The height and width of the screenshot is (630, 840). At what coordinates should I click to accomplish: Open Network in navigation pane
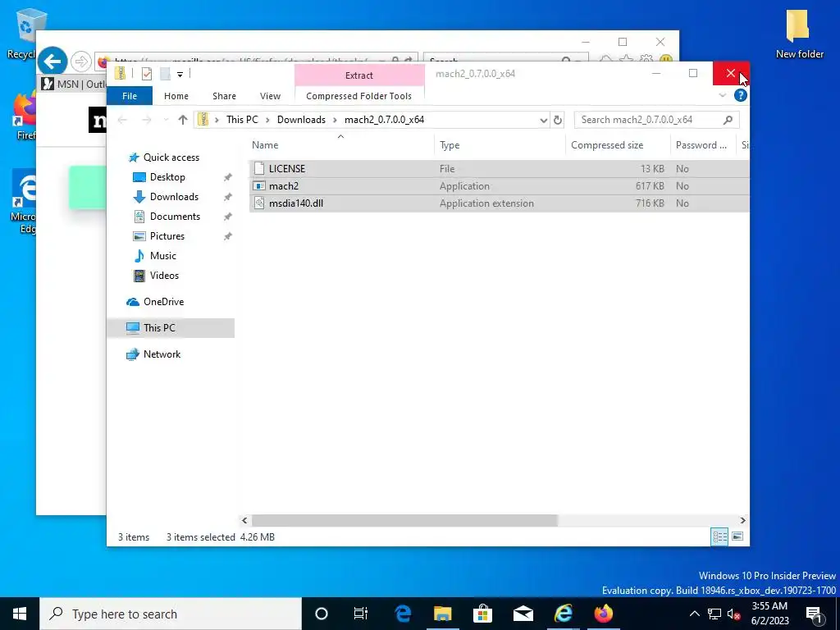tap(162, 354)
